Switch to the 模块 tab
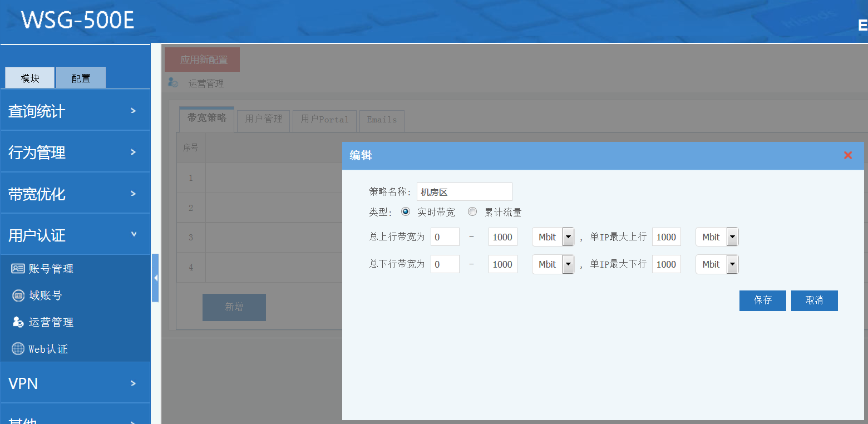The height and width of the screenshot is (424, 868). click(x=30, y=78)
